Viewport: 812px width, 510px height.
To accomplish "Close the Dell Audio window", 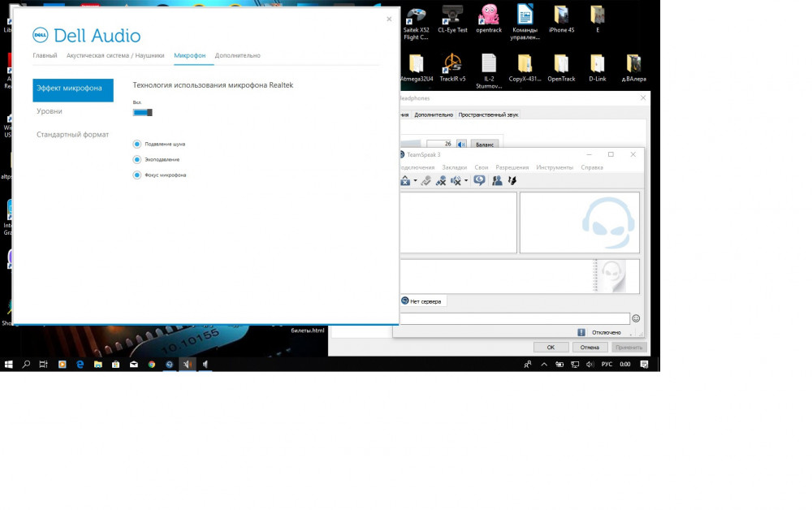I will (x=389, y=19).
